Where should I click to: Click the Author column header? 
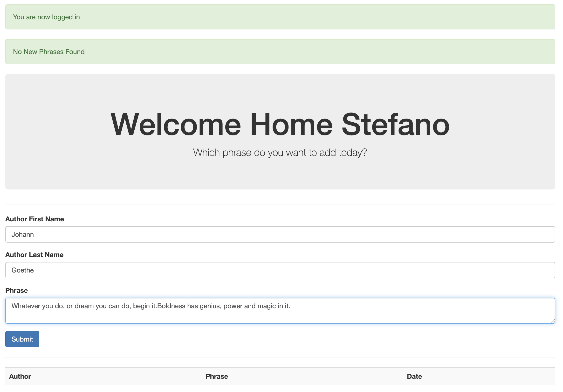click(x=20, y=376)
